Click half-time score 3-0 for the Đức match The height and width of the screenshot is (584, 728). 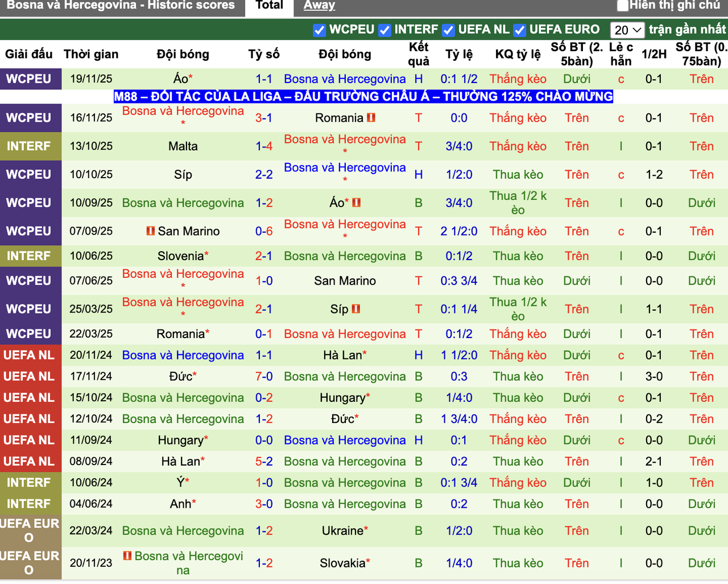pyautogui.click(x=654, y=377)
